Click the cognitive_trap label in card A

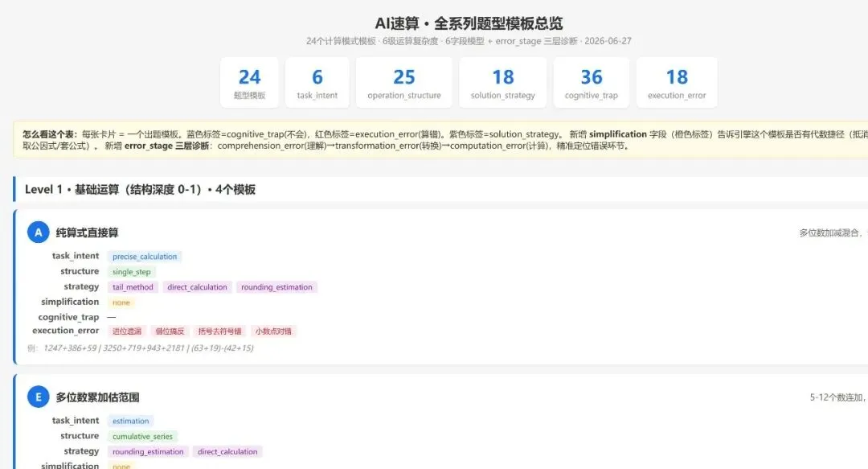(68, 317)
